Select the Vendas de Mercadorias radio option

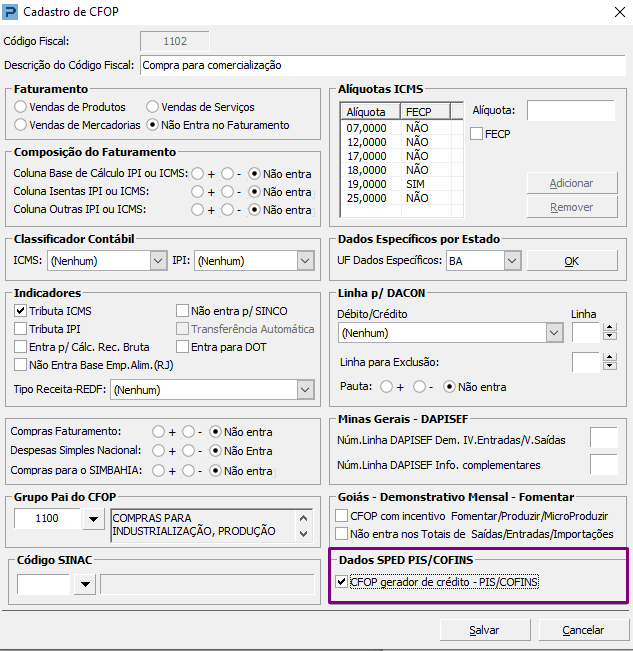[x=20, y=125]
